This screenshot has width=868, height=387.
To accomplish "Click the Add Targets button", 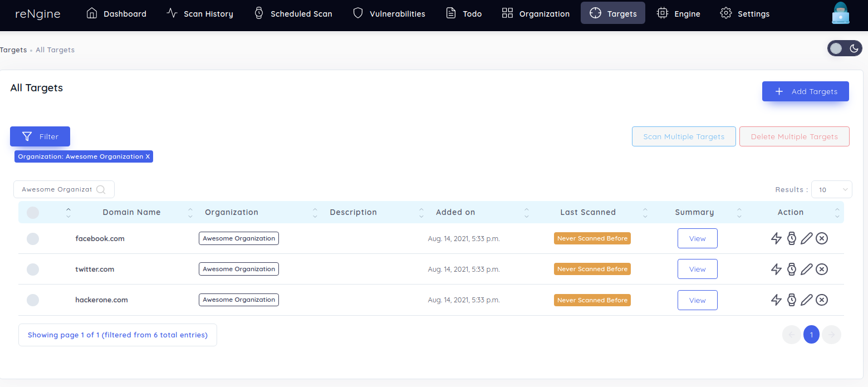I will click(805, 91).
